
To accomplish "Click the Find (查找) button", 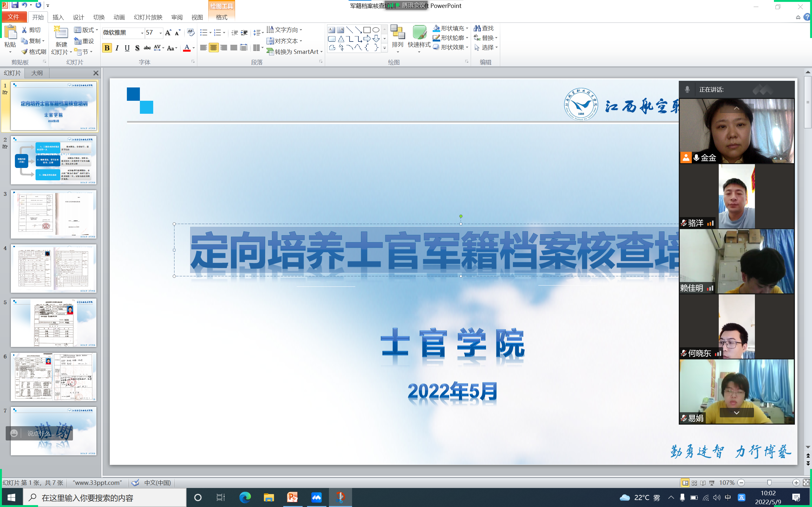I will tap(483, 29).
